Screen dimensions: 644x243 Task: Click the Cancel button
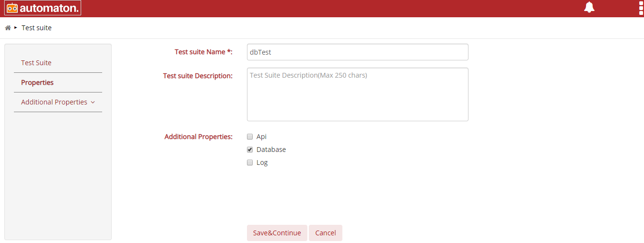pos(326,233)
